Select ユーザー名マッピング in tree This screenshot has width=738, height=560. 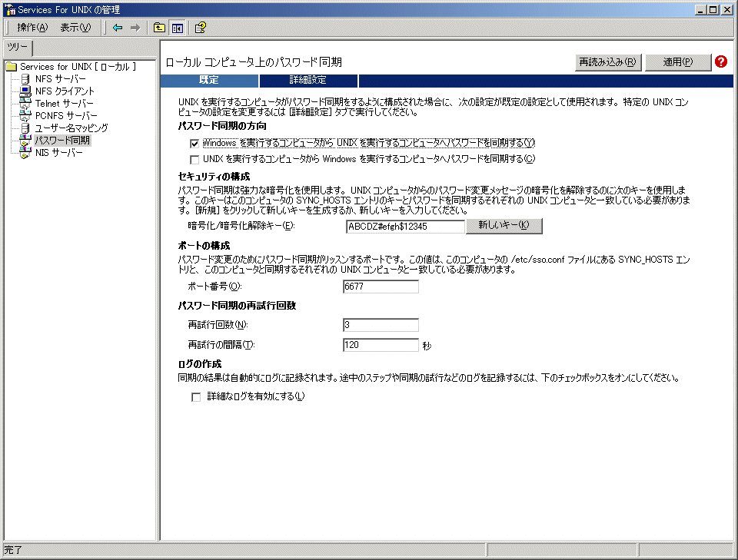(71, 128)
